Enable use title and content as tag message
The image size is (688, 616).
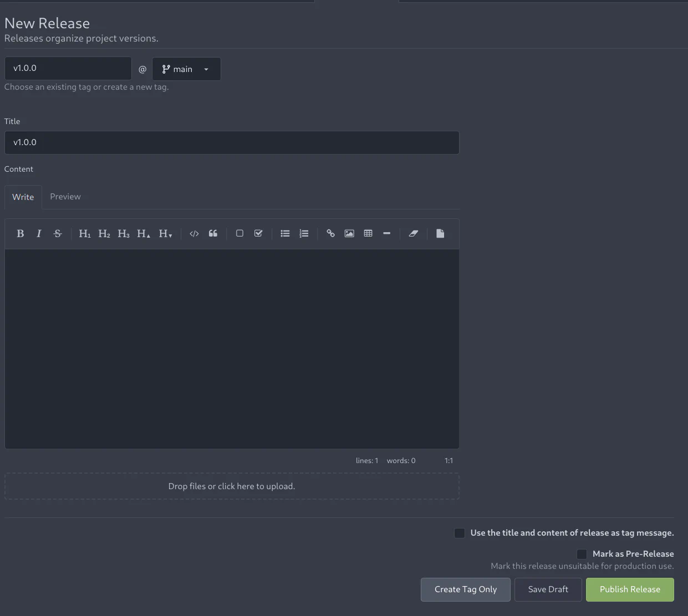[460, 533]
